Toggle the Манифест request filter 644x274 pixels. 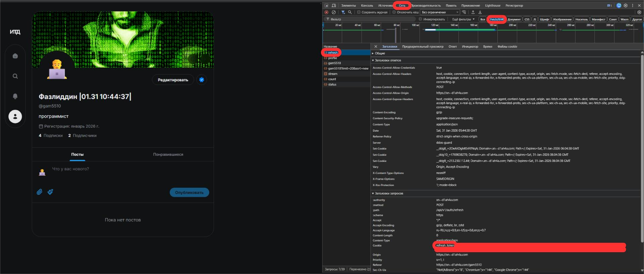[x=598, y=19]
